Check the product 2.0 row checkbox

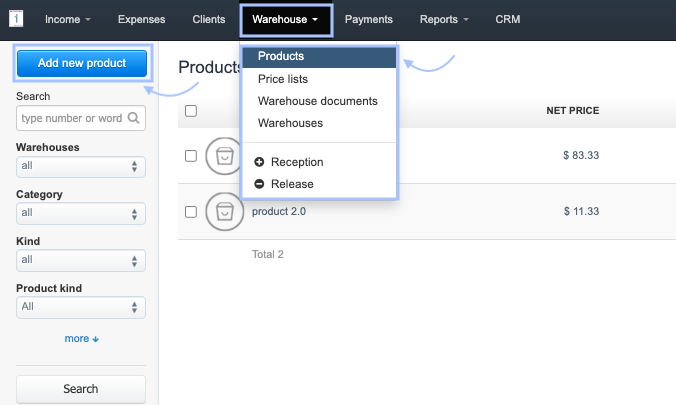[x=191, y=211]
